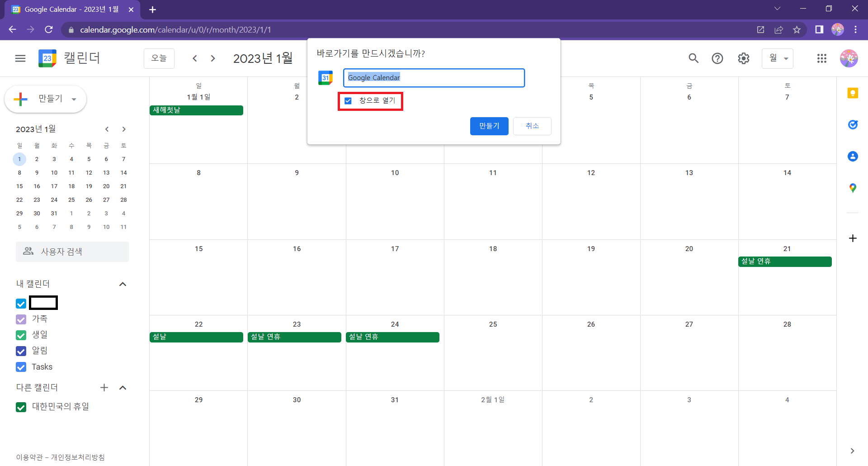
Task: Uncheck the 창으로 열기 checkbox
Action: (x=348, y=101)
